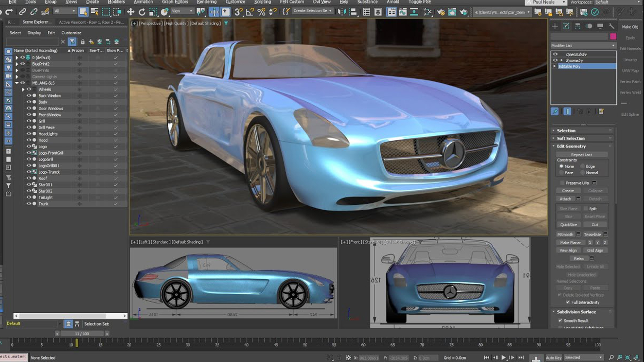Click the MSmooth button
Screen dimensions: 644x362
(566, 235)
